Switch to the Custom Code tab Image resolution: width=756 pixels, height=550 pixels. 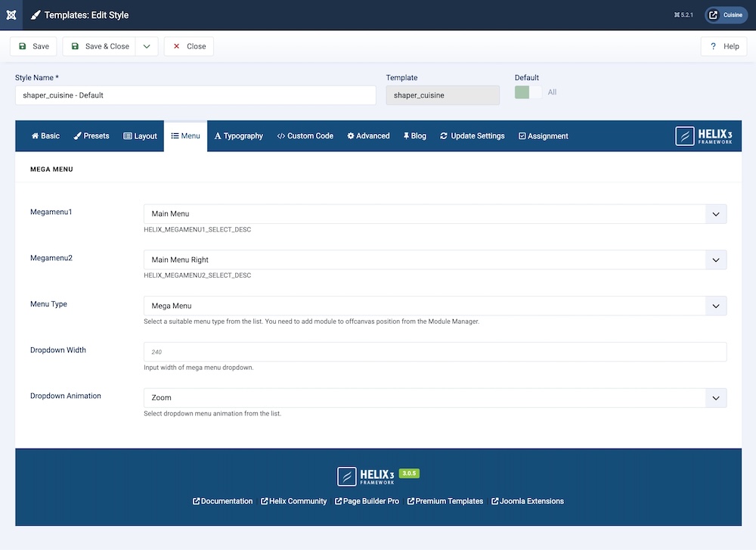[x=305, y=136]
